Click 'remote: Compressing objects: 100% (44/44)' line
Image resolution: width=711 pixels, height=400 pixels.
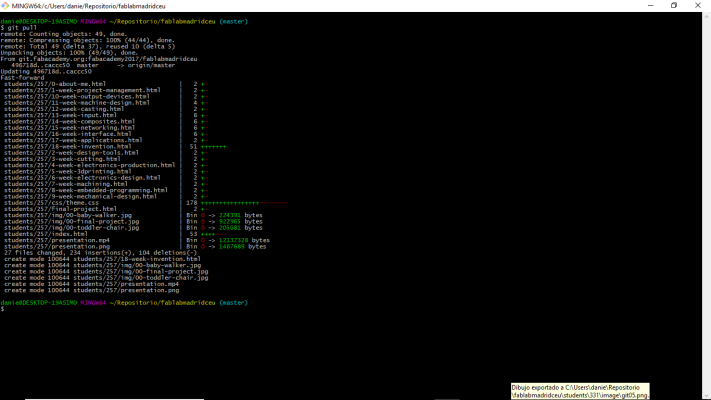pos(88,40)
